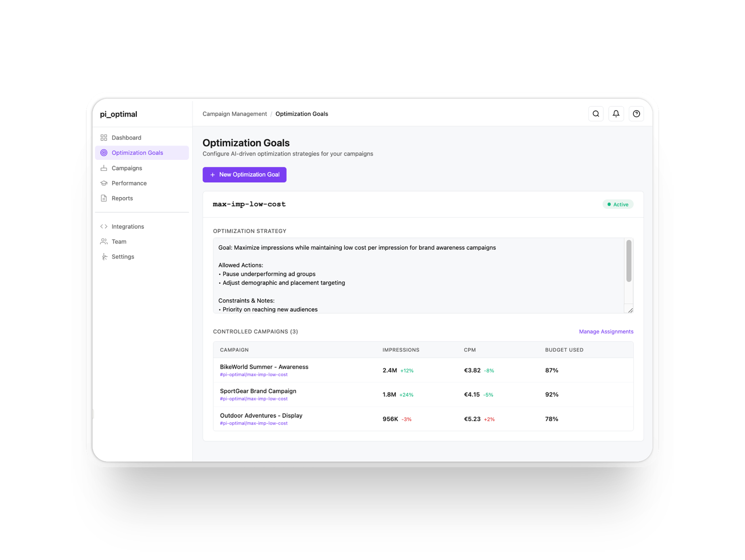Select Optimization Goals menu item
Screen dimensions: 745x560
pyautogui.click(x=142, y=153)
